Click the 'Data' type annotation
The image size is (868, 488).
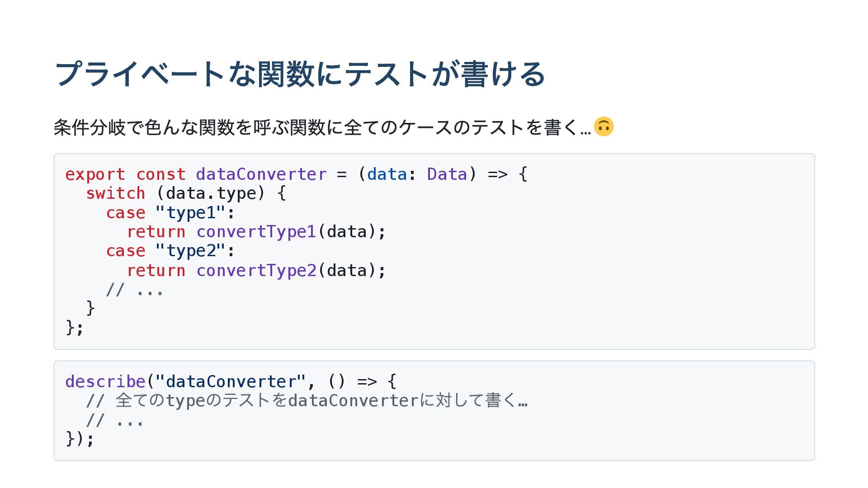tap(447, 174)
